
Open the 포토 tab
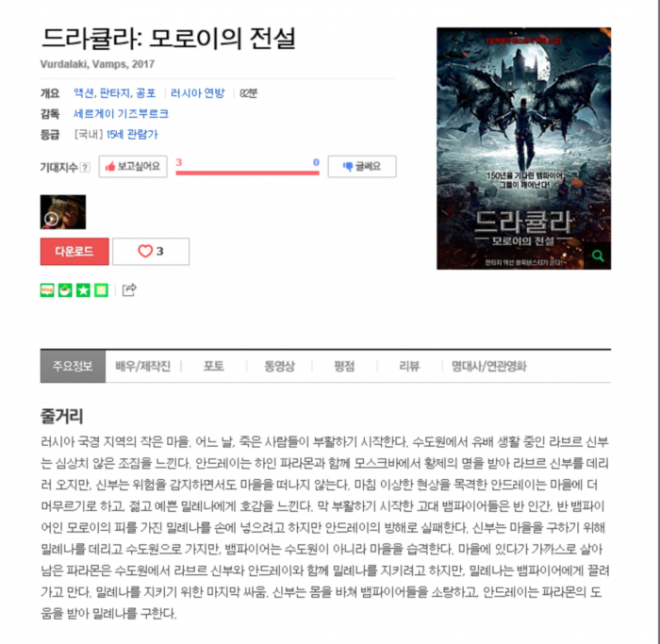214,366
